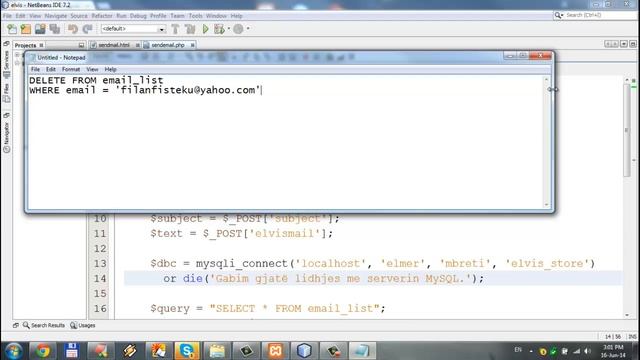Open the Files side panel
Image resolution: width=640 pixels, height=360 pixels.
6,93
